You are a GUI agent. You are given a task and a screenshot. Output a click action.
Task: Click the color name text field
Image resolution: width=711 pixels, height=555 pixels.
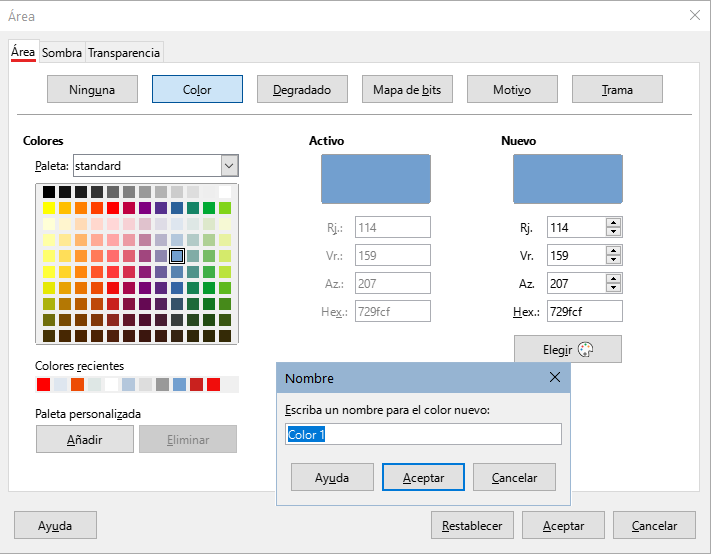tap(423, 434)
